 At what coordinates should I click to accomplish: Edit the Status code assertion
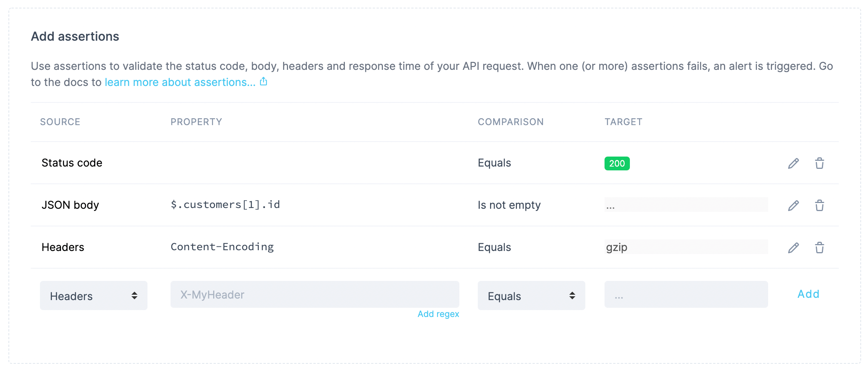tap(793, 163)
